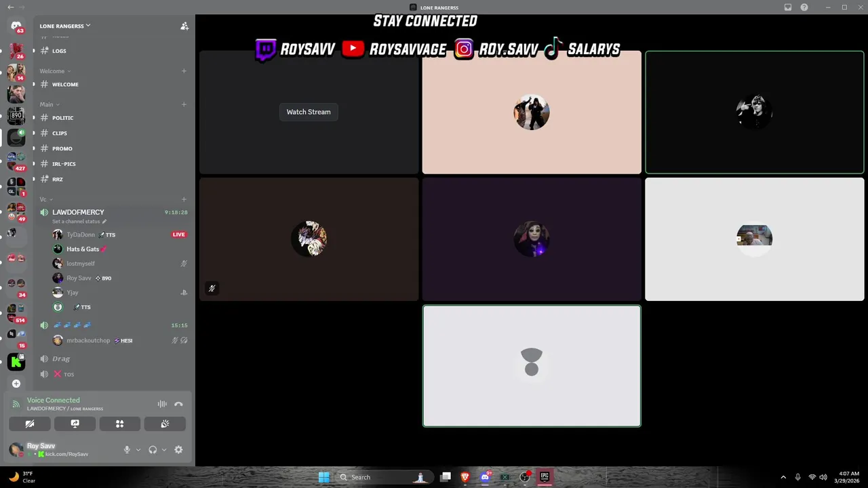
Task: Open the invite people icon beside LONE RANGERSS
Action: [x=184, y=26]
